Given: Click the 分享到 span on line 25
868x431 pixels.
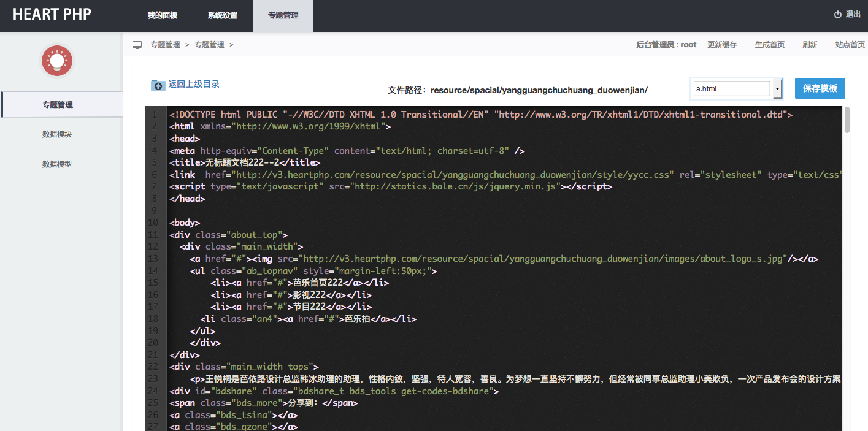Looking at the screenshot, I should pyautogui.click(x=263, y=403).
